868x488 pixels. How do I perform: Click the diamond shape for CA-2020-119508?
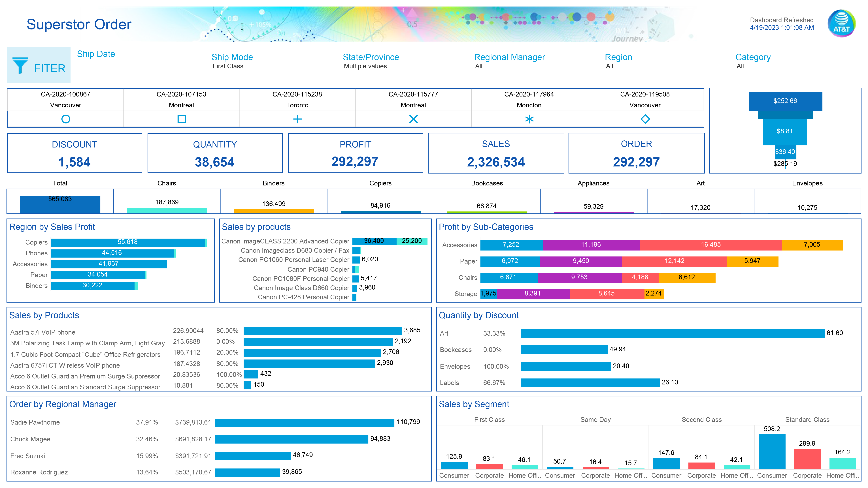pos(645,119)
